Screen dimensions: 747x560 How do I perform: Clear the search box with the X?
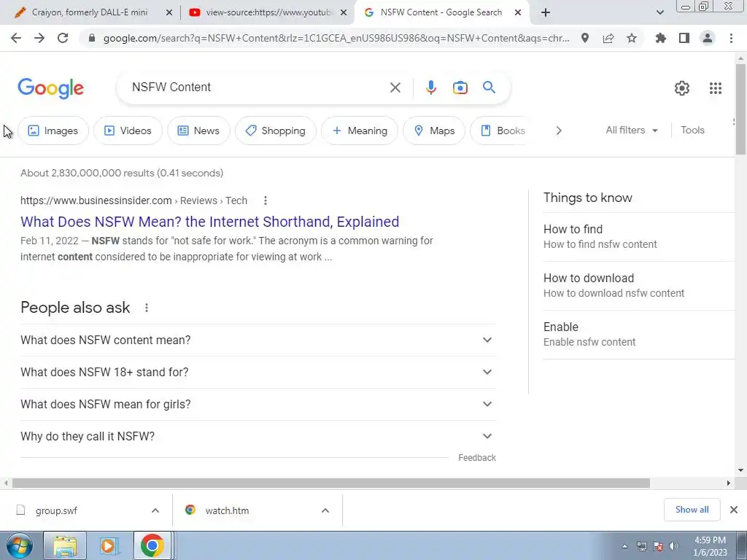[x=395, y=87]
